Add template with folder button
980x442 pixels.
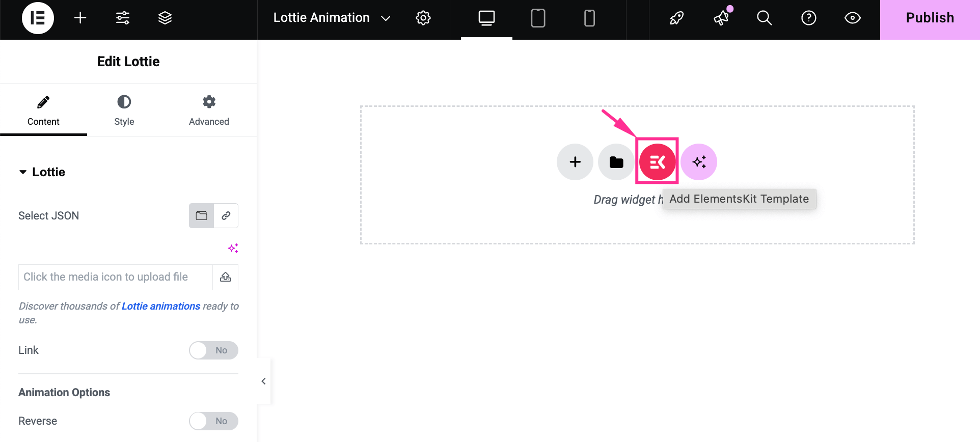click(616, 162)
